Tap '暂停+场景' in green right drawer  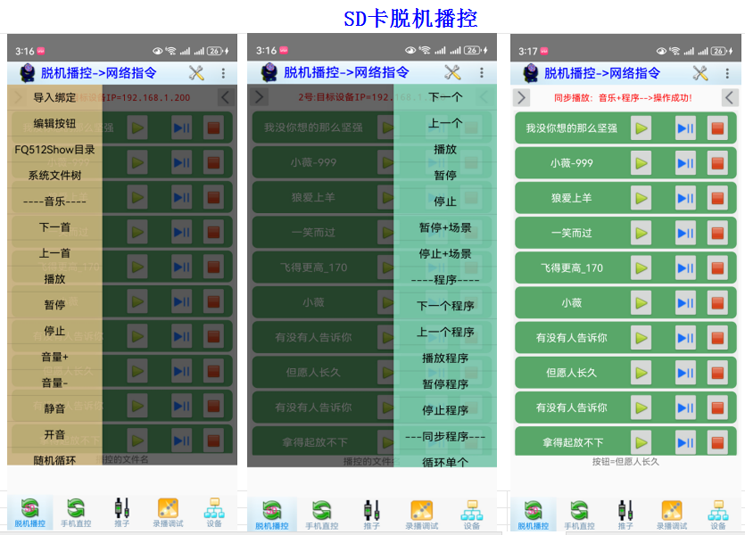(445, 228)
